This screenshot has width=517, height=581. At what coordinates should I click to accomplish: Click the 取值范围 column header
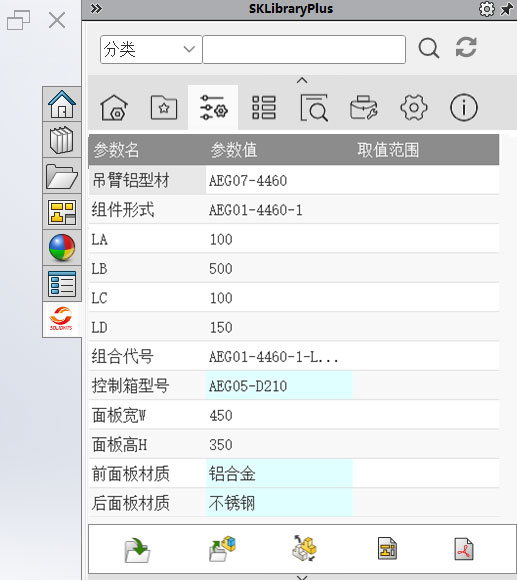click(x=388, y=150)
